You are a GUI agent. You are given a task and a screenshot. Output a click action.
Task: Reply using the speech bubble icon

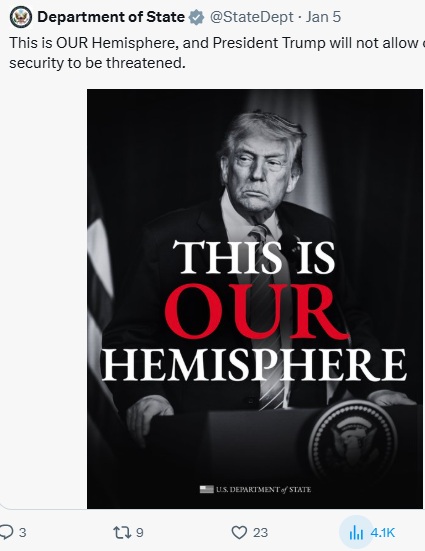7,532
